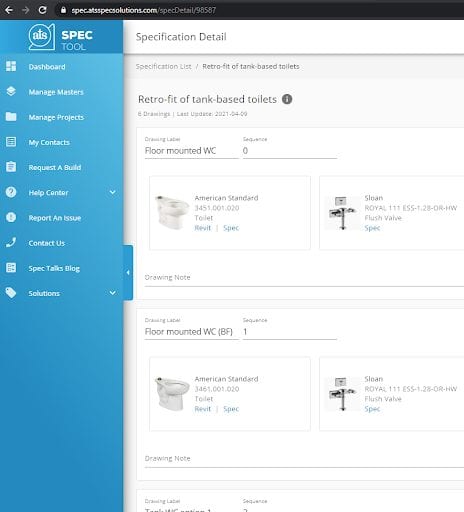
Task: Open the Request A Build menu item
Action: [x=55, y=167]
